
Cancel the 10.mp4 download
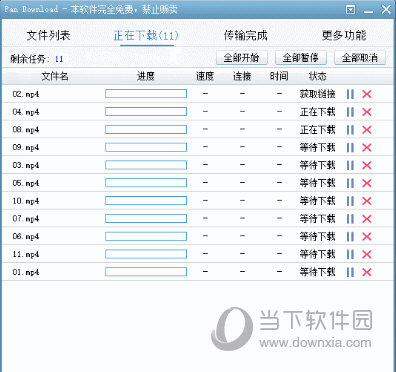(367, 201)
